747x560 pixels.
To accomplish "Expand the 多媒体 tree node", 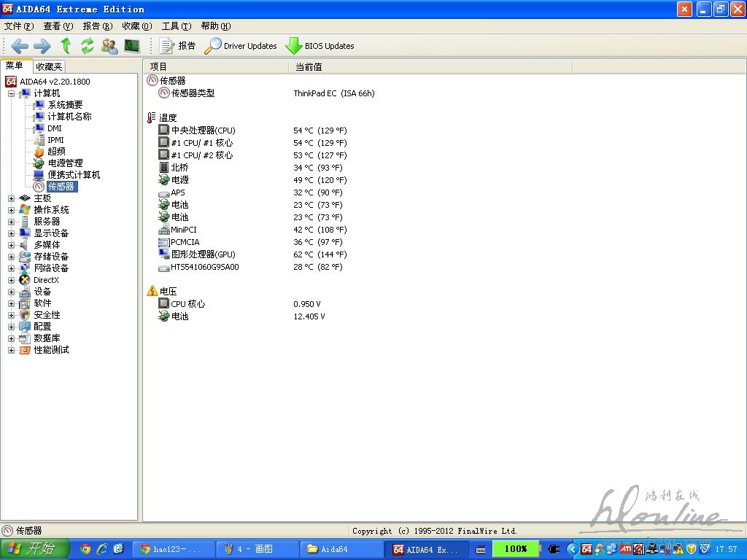I will click(x=12, y=245).
